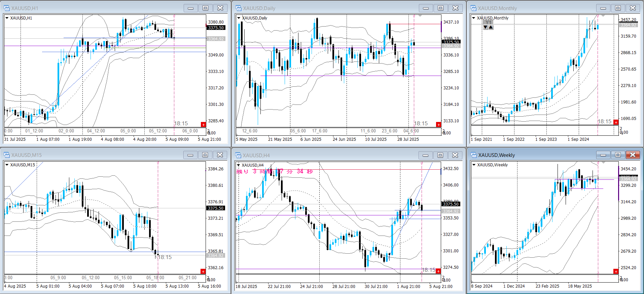The height and width of the screenshot is (294, 644).
Task: Click the 1 Dec 2024 date on Weekly axis
Action: 514,286
